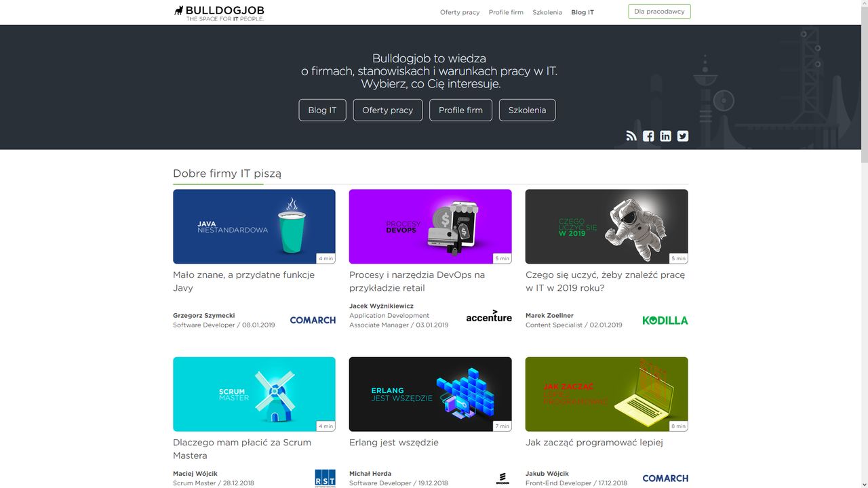Screen dimensions: 868x488
Task: Click author name Marek Zoellner
Action: tap(549, 315)
